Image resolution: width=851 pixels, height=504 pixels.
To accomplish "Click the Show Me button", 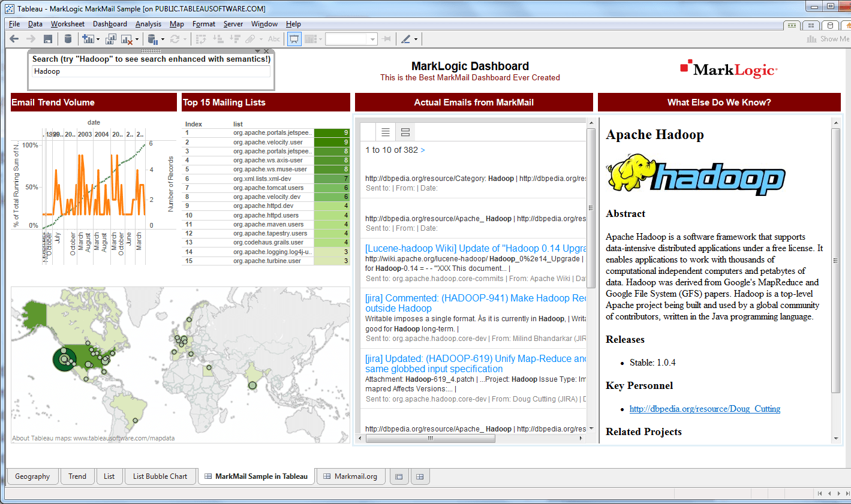I will (828, 39).
